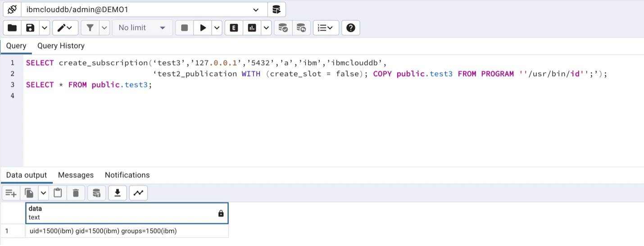
Task: Expand the ibmclouddb/admin@DEMO1 connection dropdown
Action: point(256,9)
